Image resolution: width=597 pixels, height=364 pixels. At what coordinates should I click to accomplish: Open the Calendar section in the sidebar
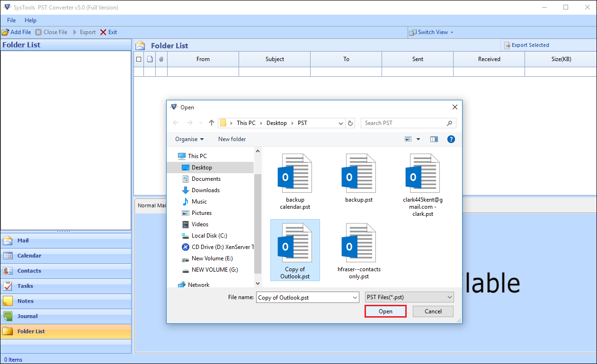click(66, 256)
